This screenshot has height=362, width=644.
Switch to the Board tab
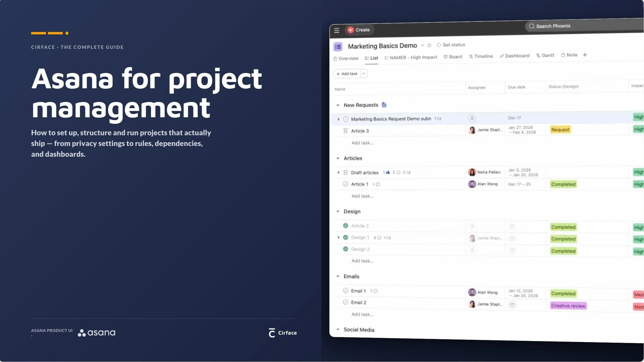tap(453, 57)
